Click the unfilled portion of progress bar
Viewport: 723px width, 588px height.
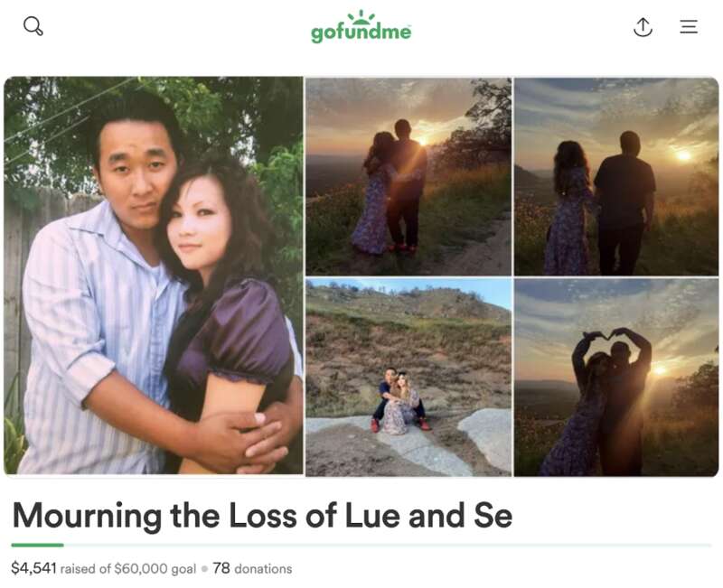[388, 546]
